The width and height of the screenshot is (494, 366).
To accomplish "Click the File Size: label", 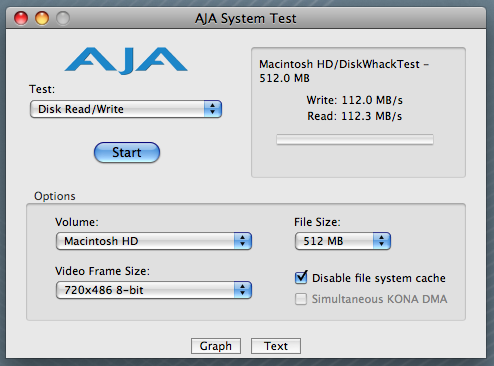I will tap(317, 222).
